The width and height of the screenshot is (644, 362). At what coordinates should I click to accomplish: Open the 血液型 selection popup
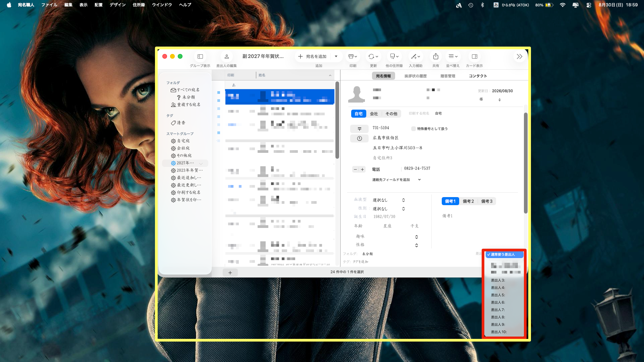[x=389, y=200]
